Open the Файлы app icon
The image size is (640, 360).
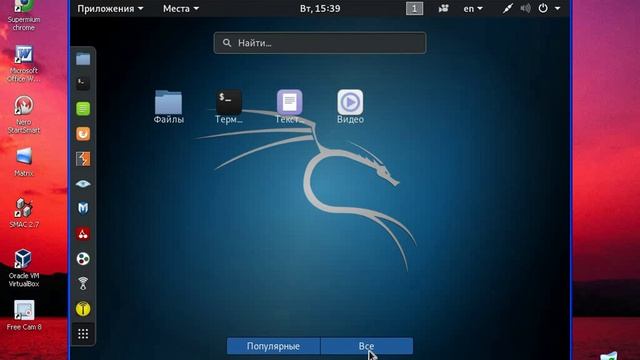pyautogui.click(x=169, y=107)
